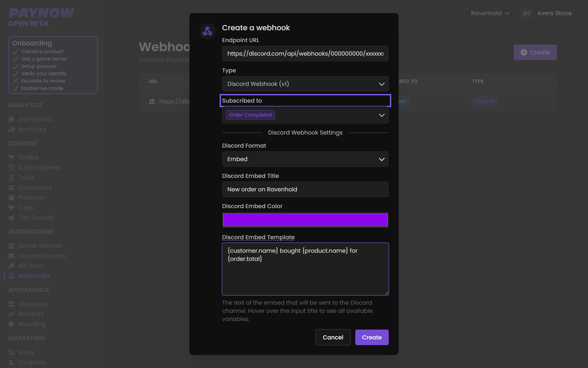Click the Products box icon
This screenshot has height=368, width=588.
pyautogui.click(x=11, y=197)
